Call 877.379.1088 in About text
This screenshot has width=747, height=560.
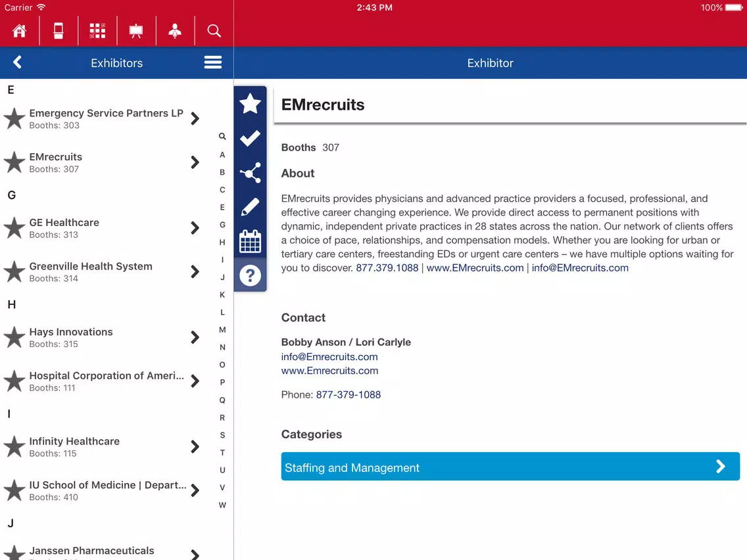pyautogui.click(x=387, y=268)
